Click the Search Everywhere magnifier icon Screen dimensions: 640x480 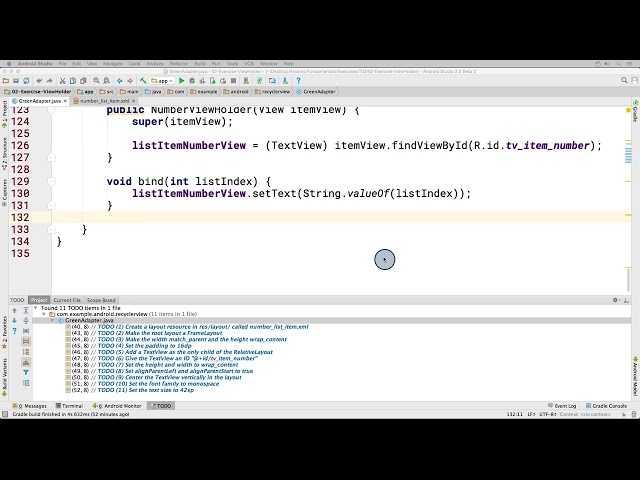[x=624, y=80]
